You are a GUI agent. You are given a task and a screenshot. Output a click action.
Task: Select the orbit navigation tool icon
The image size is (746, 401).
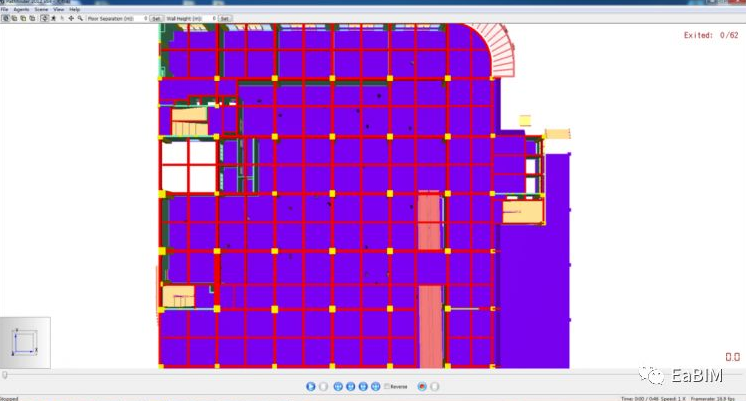44,19
